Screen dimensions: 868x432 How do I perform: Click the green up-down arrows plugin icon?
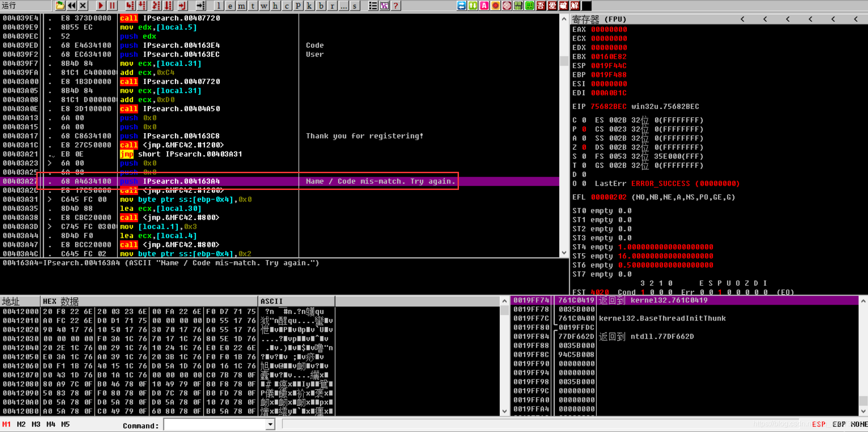coord(473,5)
